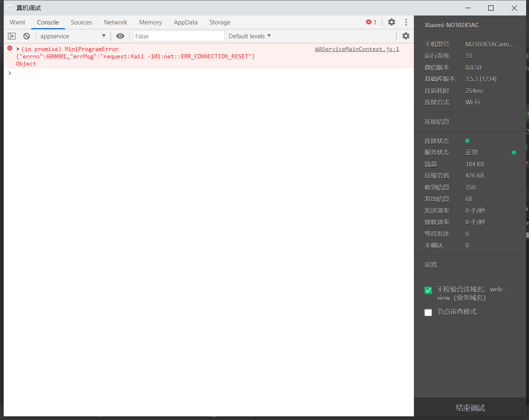Focus the Filter input field
This screenshot has height=420, width=529.
pyautogui.click(x=178, y=36)
